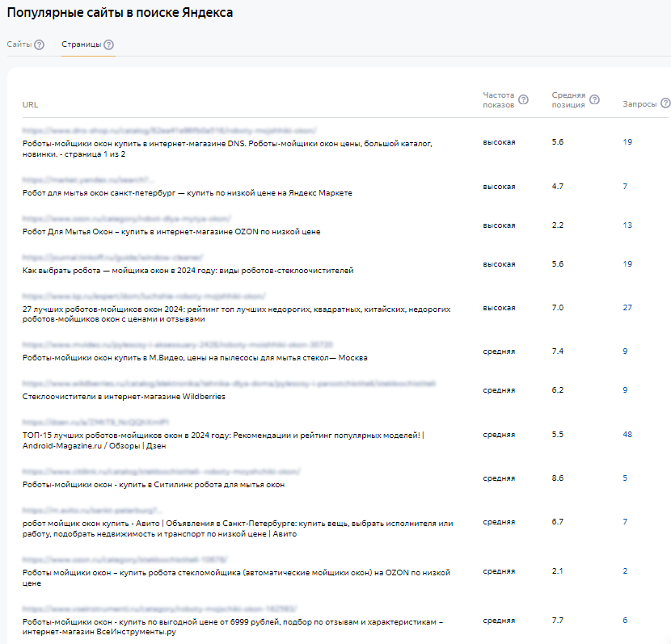Click queries count 27 for 27 лучших роботов row
671x644 pixels.
pyautogui.click(x=627, y=308)
